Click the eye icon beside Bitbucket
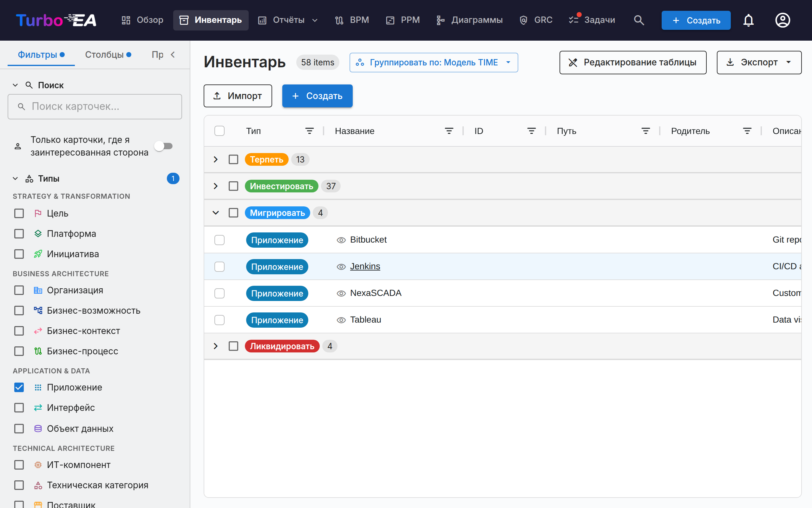The width and height of the screenshot is (812, 508). (x=341, y=240)
